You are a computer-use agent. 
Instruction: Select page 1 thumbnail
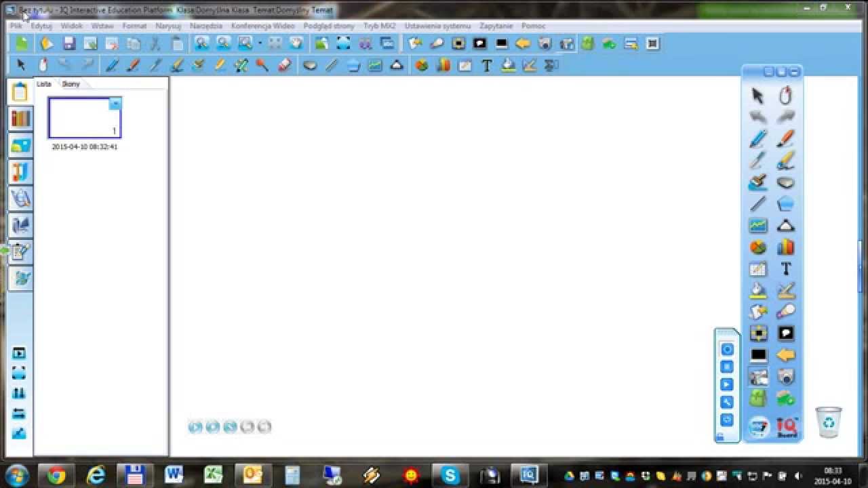click(85, 117)
